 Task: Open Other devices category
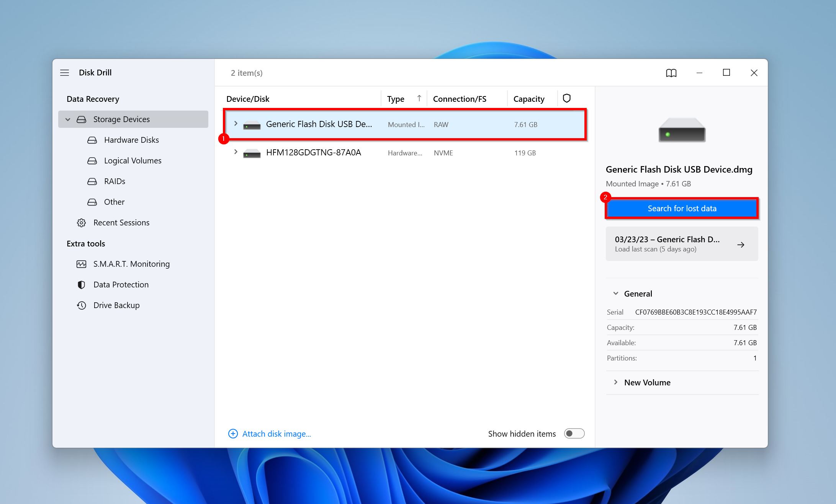tap(114, 202)
